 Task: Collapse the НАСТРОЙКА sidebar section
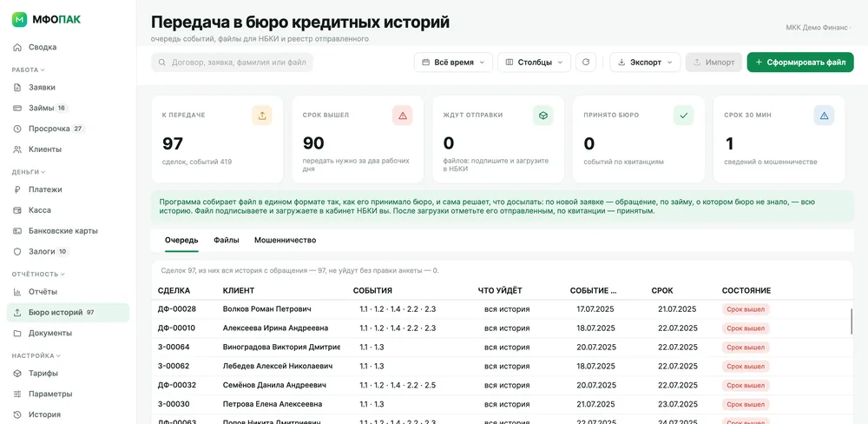click(36, 356)
